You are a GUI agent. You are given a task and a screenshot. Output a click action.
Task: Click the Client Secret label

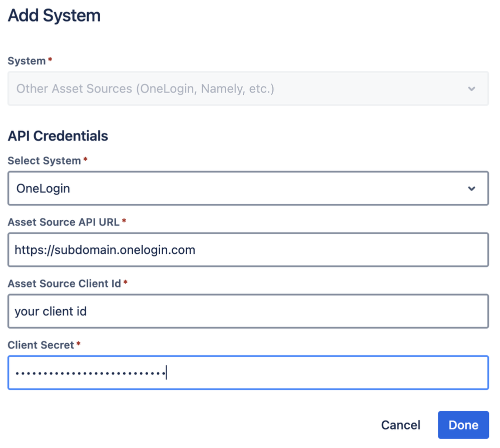click(x=41, y=345)
